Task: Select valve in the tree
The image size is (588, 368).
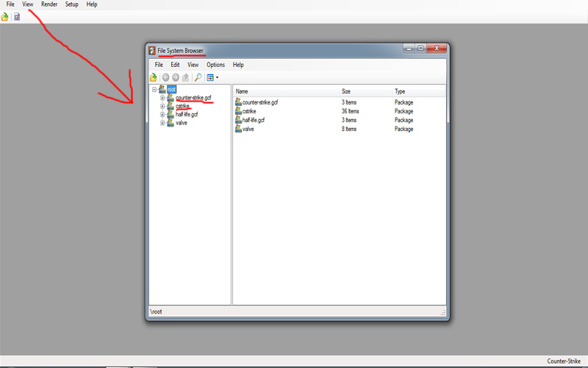Action: pos(182,123)
